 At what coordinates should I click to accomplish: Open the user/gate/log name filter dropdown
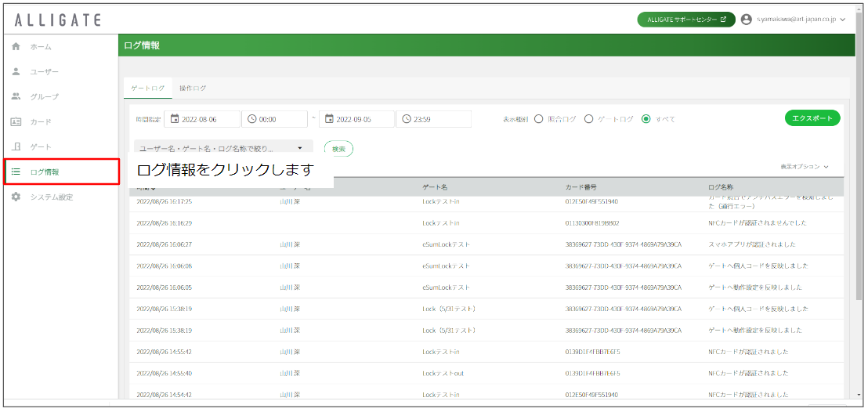point(223,148)
